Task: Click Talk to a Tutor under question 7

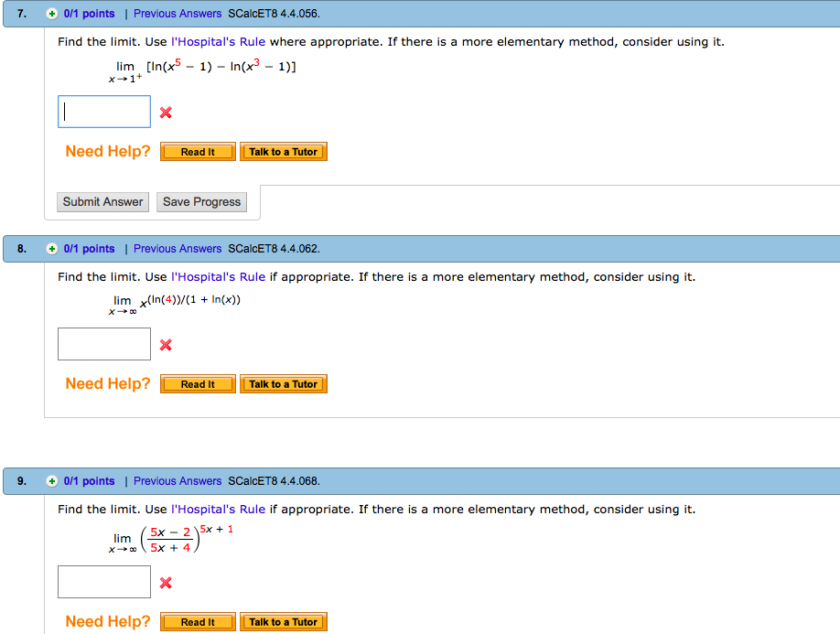Action: pos(283,151)
